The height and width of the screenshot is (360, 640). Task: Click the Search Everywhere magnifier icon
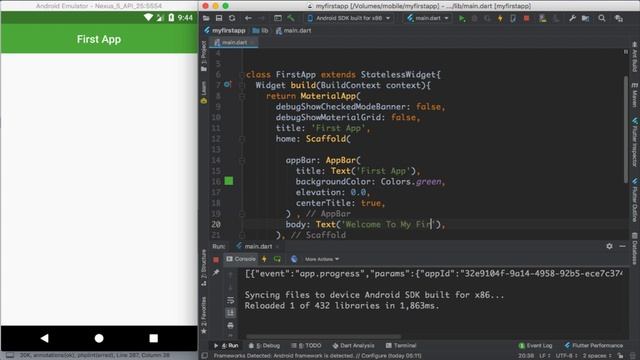pyautogui.click(x=602, y=18)
